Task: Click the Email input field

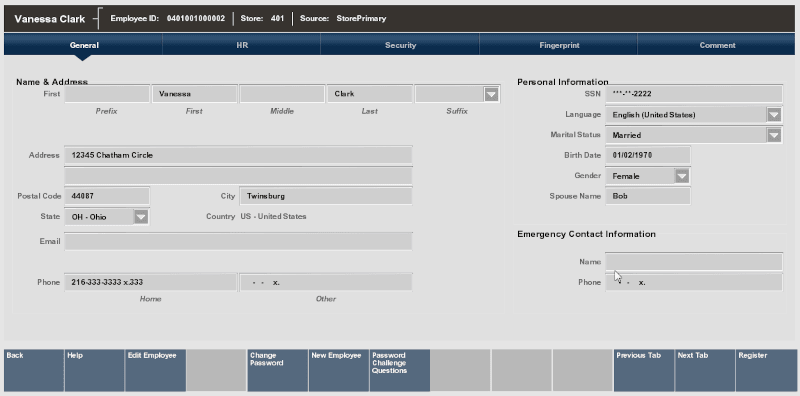Action: (238, 241)
